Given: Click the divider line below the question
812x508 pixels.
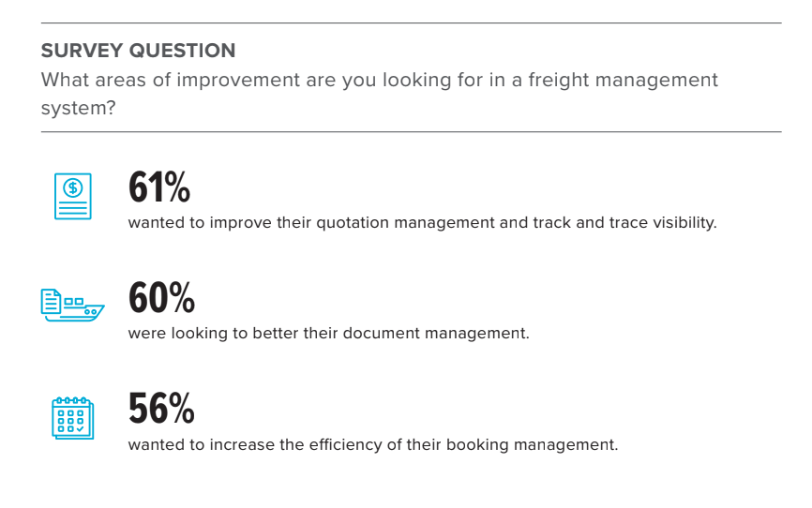Looking at the screenshot, I should [x=412, y=132].
